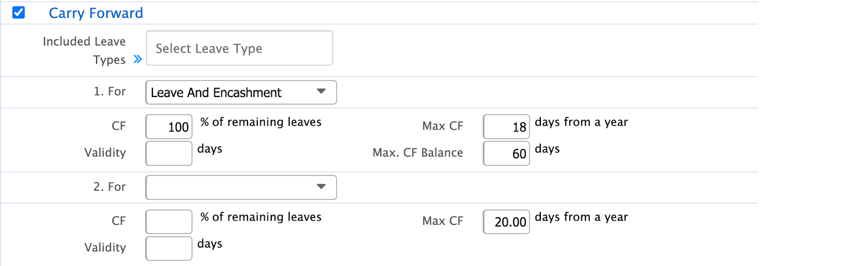Click the CF field containing 100

[169, 127]
